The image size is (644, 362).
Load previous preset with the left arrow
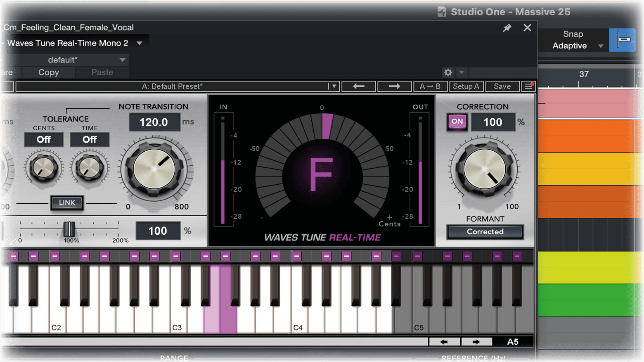tap(359, 86)
